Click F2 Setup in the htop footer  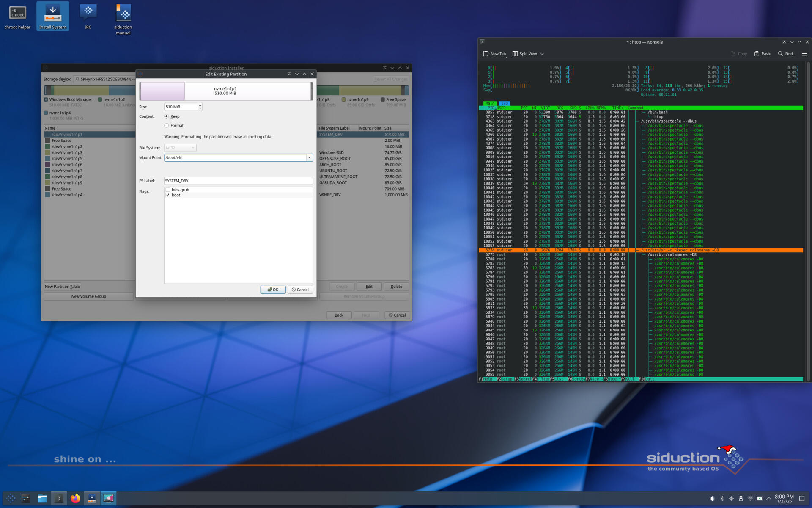(x=505, y=379)
